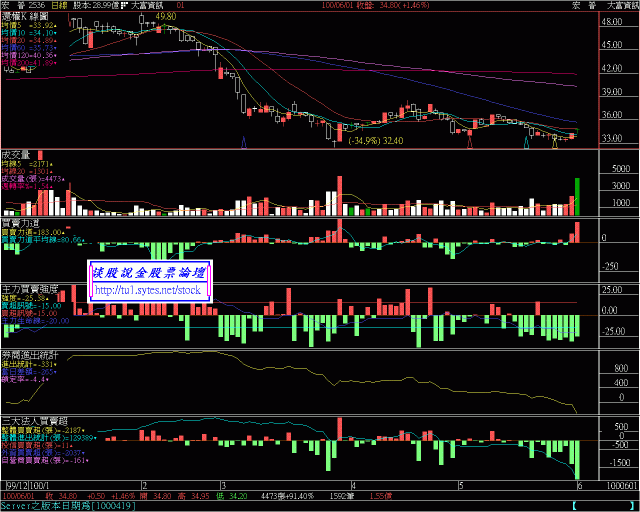Select the 券商進出統計 panel title
The image size is (640, 512).
pos(30,355)
